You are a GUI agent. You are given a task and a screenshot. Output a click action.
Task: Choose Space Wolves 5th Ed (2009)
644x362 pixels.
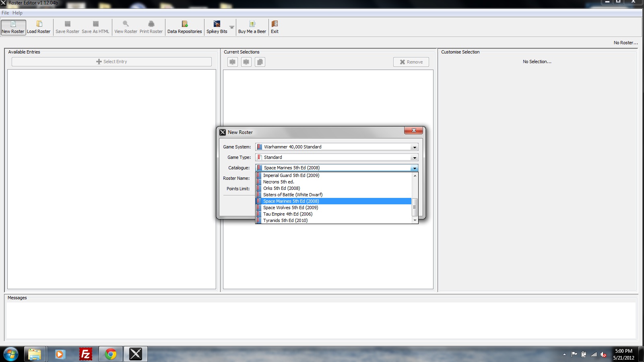pyautogui.click(x=334, y=208)
